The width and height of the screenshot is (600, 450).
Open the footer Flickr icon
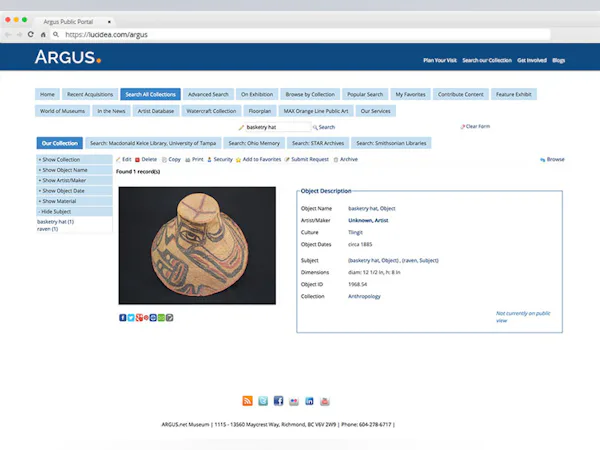tap(294, 401)
